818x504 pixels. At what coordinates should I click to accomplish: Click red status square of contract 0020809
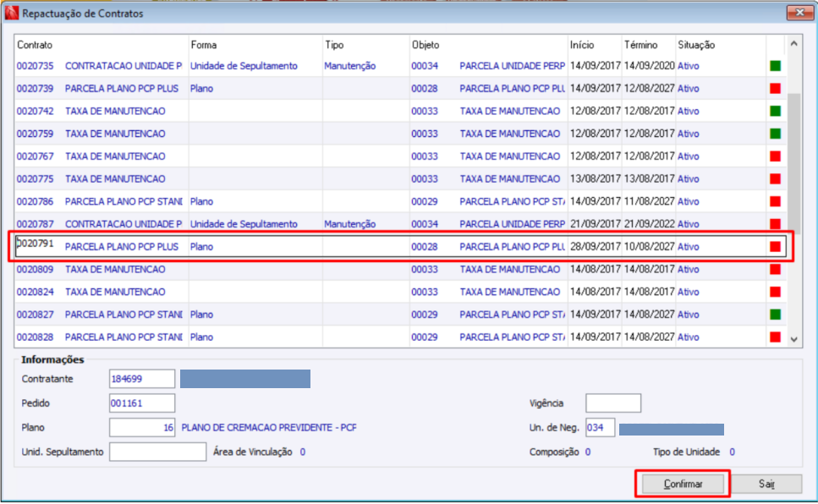[x=775, y=269]
